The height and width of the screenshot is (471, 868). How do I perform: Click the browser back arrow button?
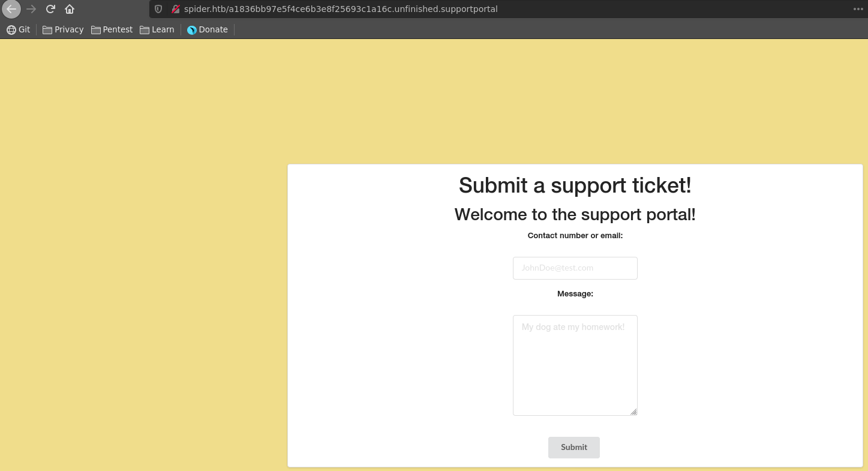[x=11, y=9]
